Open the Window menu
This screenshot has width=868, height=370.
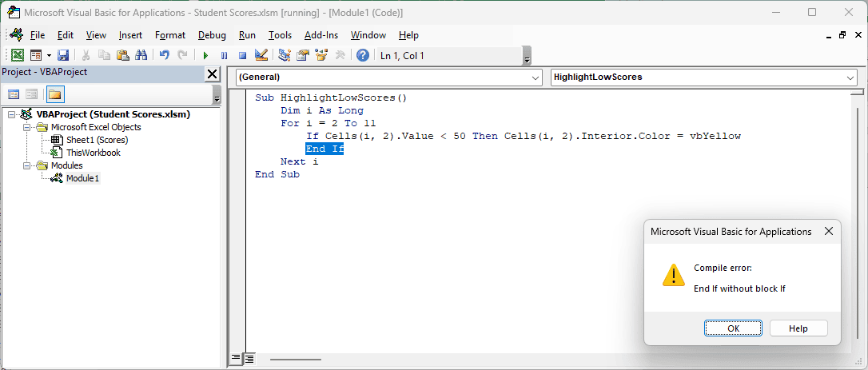[368, 35]
